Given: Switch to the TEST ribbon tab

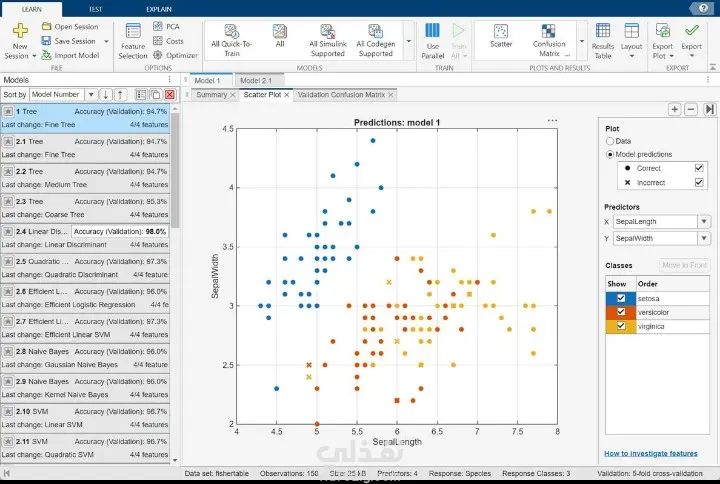Looking at the screenshot, I should pyautogui.click(x=96, y=9).
